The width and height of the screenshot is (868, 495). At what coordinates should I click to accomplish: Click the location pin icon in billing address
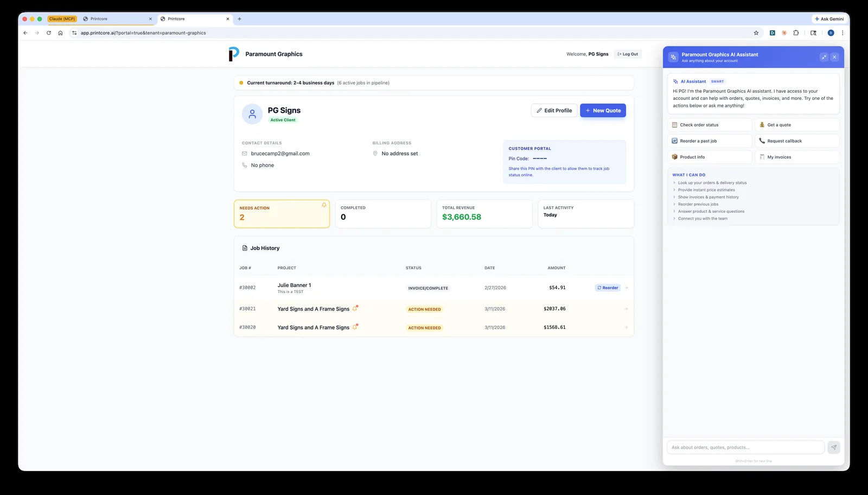click(x=375, y=154)
